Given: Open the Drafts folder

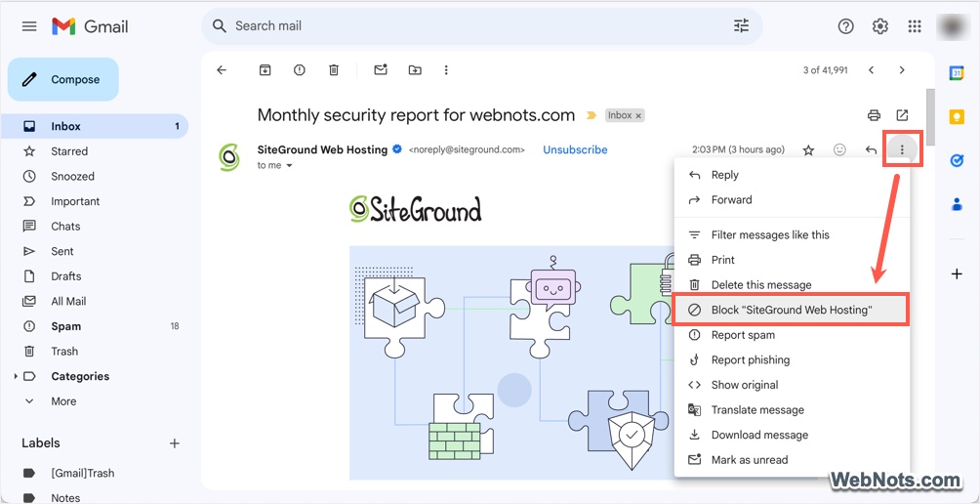Looking at the screenshot, I should [95, 276].
